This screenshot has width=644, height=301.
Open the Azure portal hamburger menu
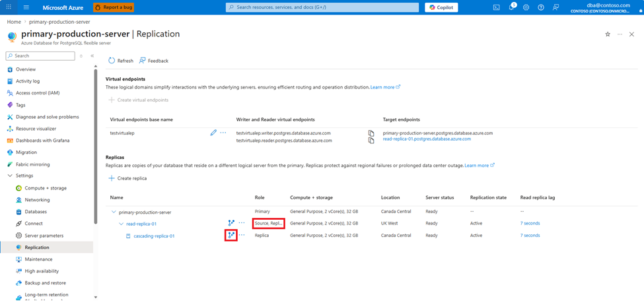pyautogui.click(x=26, y=7)
